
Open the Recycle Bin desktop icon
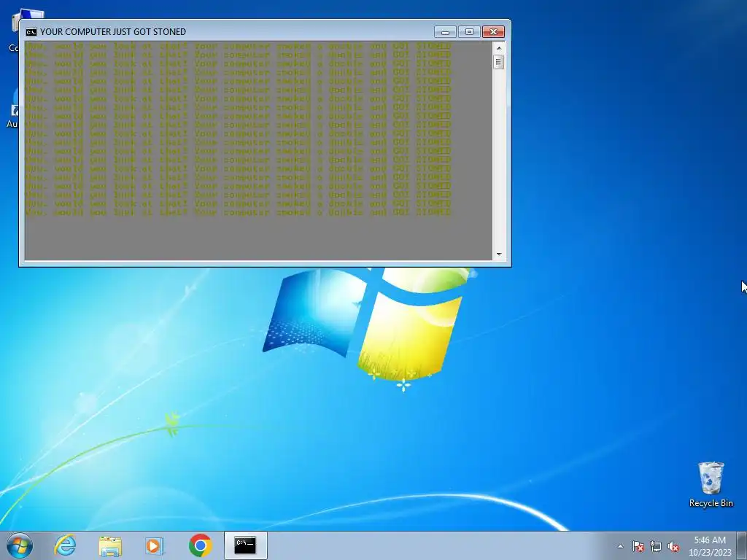711,484
